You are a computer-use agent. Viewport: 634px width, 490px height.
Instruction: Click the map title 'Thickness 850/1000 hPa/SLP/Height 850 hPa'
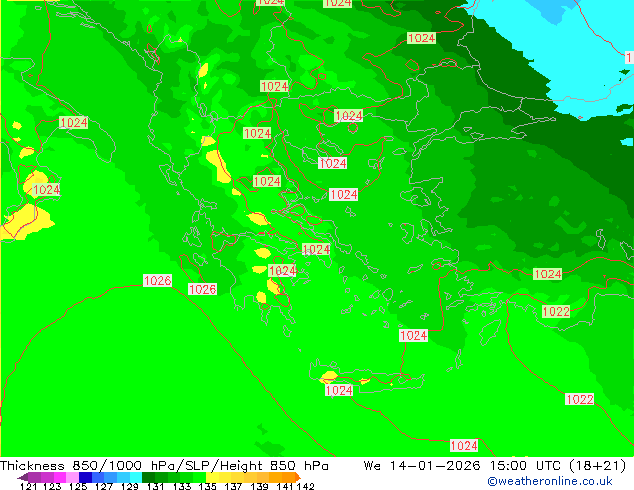[164, 466]
